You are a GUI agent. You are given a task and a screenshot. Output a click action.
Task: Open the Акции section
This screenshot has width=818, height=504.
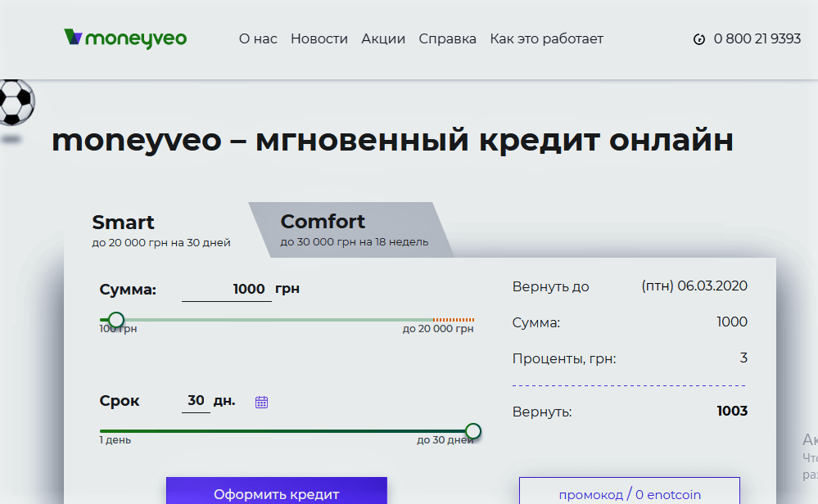pyautogui.click(x=383, y=38)
